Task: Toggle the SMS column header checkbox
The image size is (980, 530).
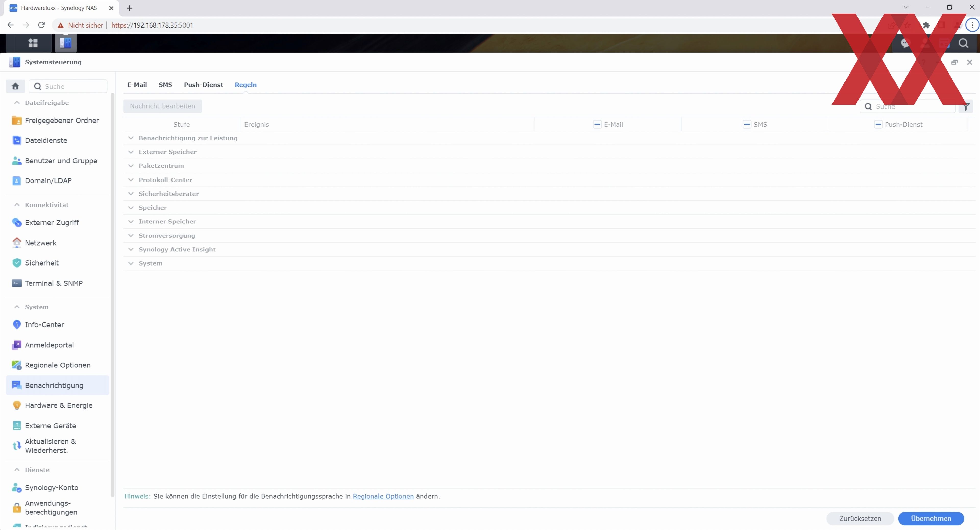Action: point(747,124)
